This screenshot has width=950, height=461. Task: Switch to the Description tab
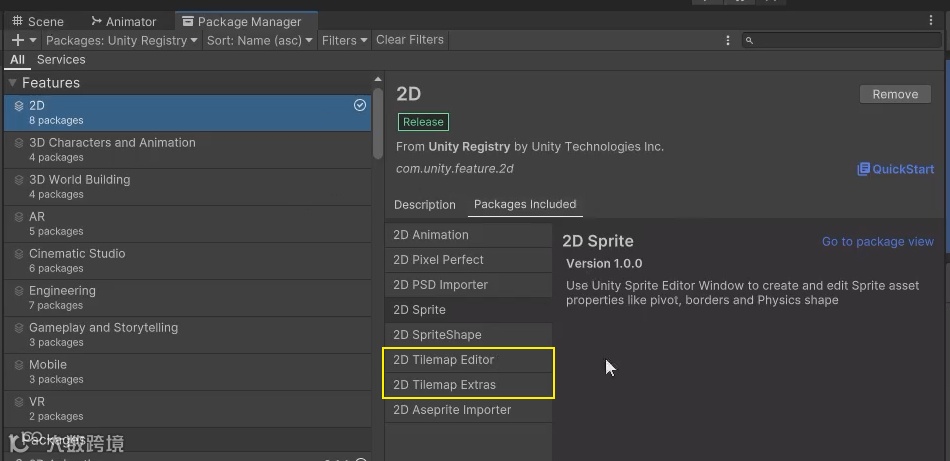(425, 205)
